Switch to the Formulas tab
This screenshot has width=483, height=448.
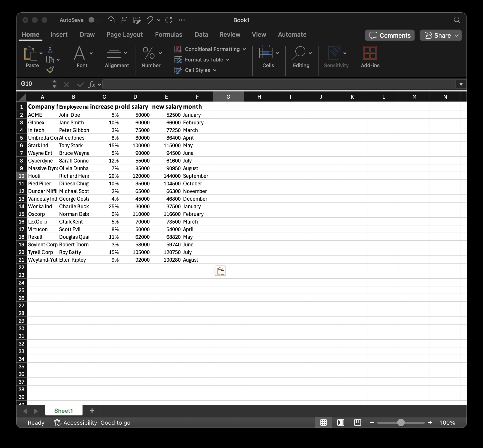pos(169,35)
